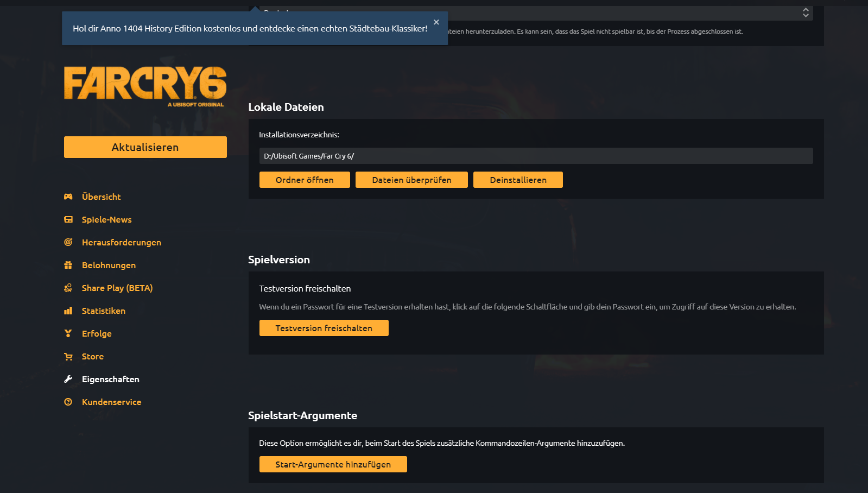Viewport: 868px width, 493px height.
Task: Click the Share Play people icon
Action: [x=68, y=288]
